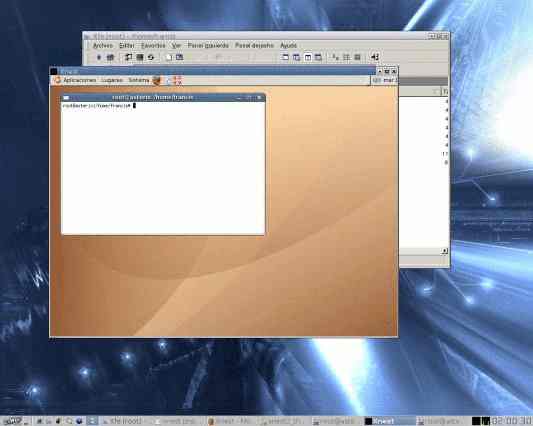
Task: Click the new folder icon in xfe toolbar
Action: click(179, 57)
